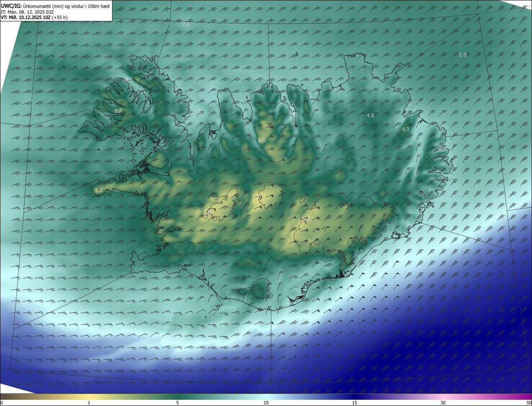Click the 15 tick on the color scale
Screen dimensions: 532x406
pos(355,403)
